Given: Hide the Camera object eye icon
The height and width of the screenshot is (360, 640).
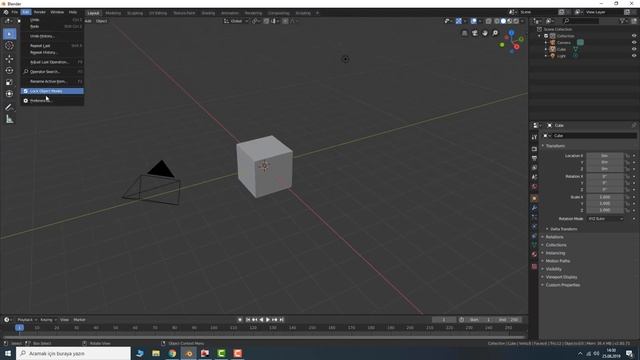Looking at the screenshot, I should coord(634,42).
